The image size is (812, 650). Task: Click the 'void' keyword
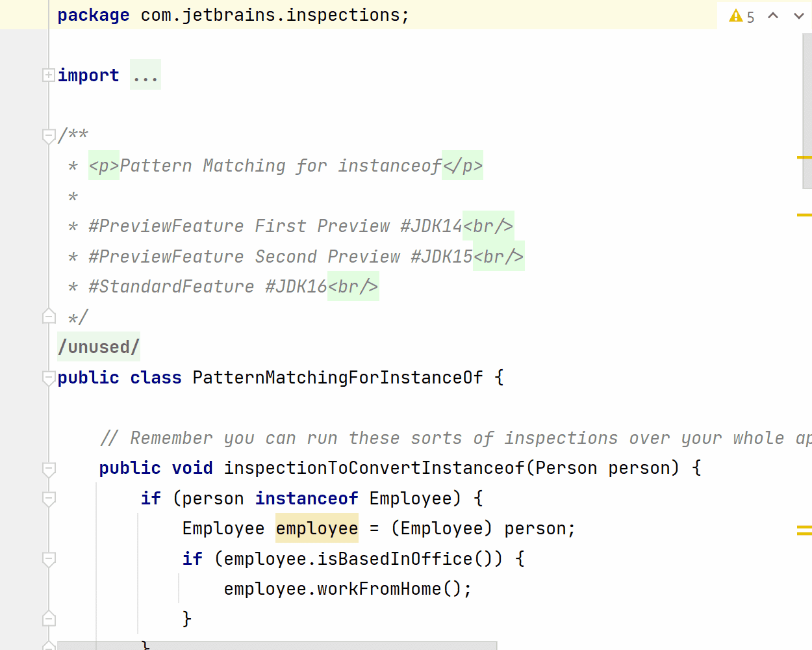coord(192,468)
